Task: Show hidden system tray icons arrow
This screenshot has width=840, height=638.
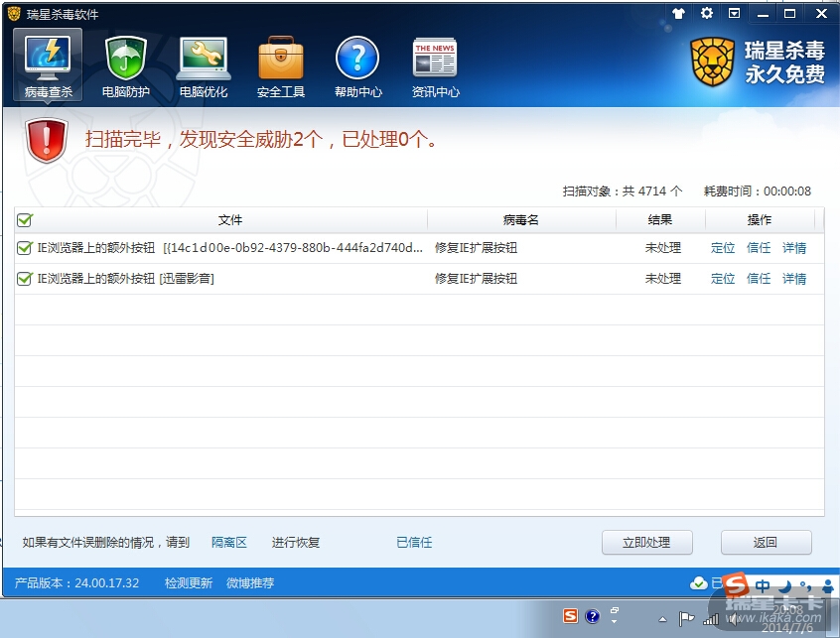Action: (x=662, y=618)
